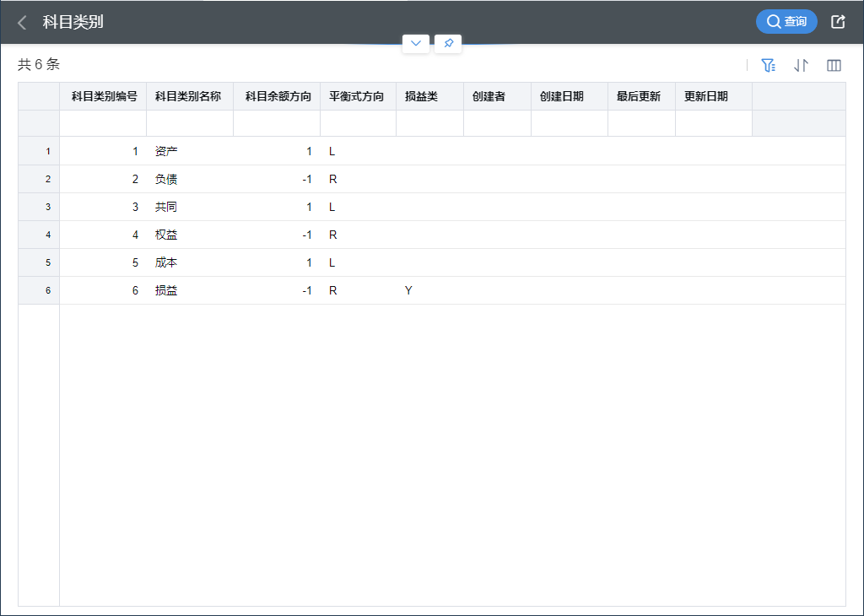
Task: Click row header number 3
Action: pos(39,207)
